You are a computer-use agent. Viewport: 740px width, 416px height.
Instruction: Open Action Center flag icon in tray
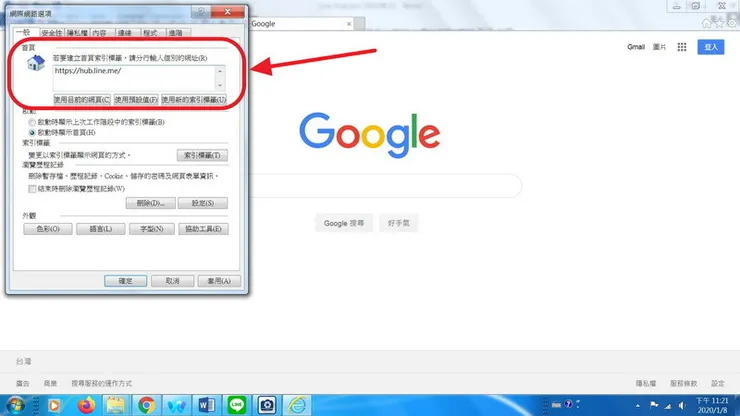654,405
